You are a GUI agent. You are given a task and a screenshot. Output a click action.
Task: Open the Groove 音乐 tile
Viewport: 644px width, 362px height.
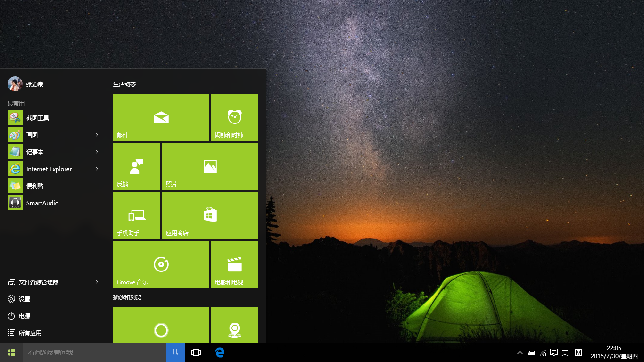click(x=161, y=264)
